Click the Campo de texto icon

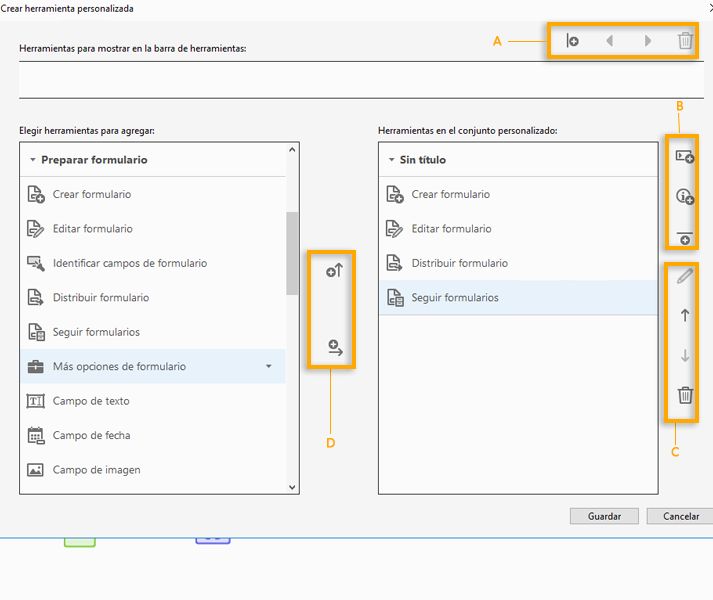coord(35,401)
